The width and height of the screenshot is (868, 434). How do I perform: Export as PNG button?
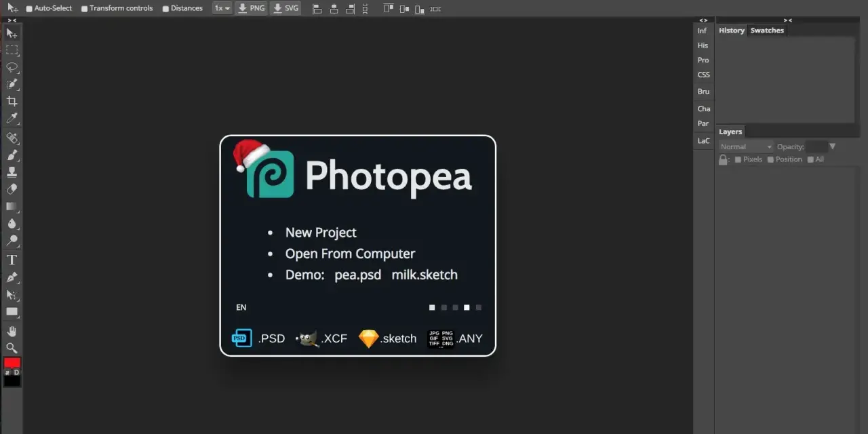coord(252,8)
